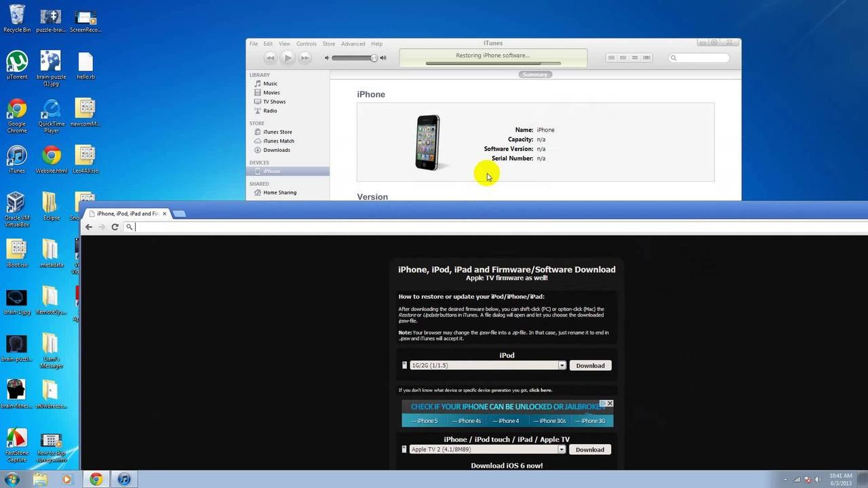Open QuickTime Player desktop icon

[x=52, y=116]
